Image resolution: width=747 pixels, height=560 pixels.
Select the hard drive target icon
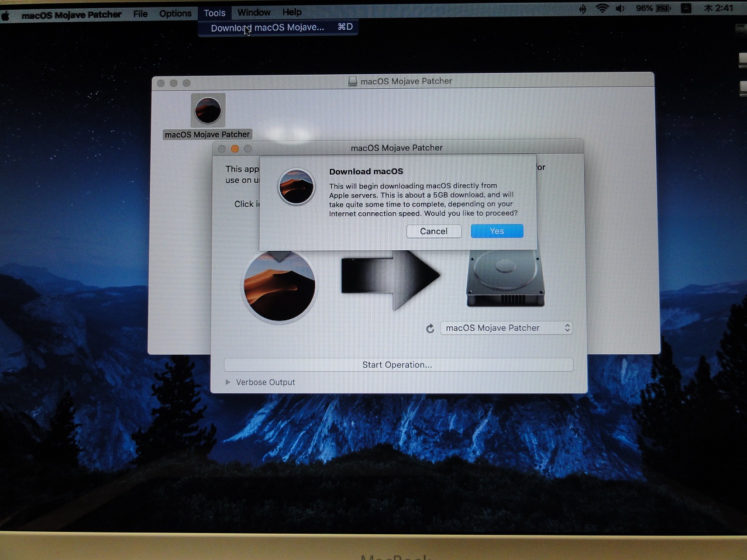(x=505, y=278)
